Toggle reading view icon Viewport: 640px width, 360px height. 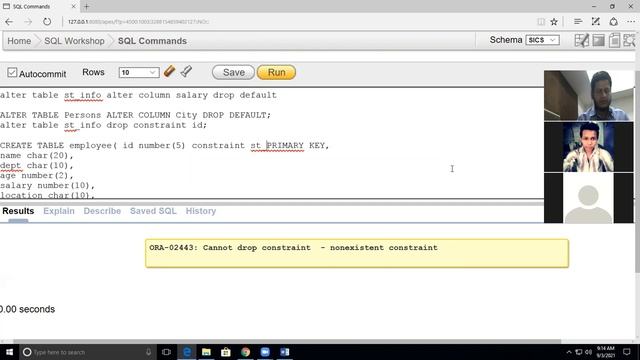pyautogui.click(x=541, y=22)
